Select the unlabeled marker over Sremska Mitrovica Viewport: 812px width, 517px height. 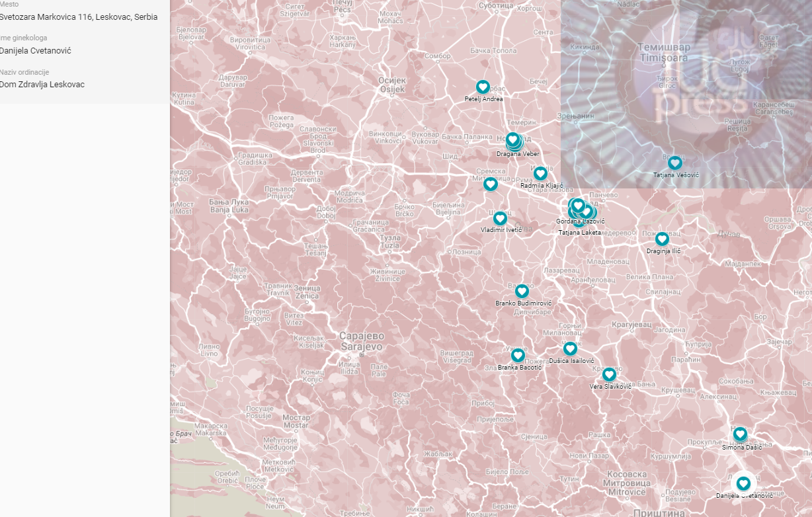(490, 184)
